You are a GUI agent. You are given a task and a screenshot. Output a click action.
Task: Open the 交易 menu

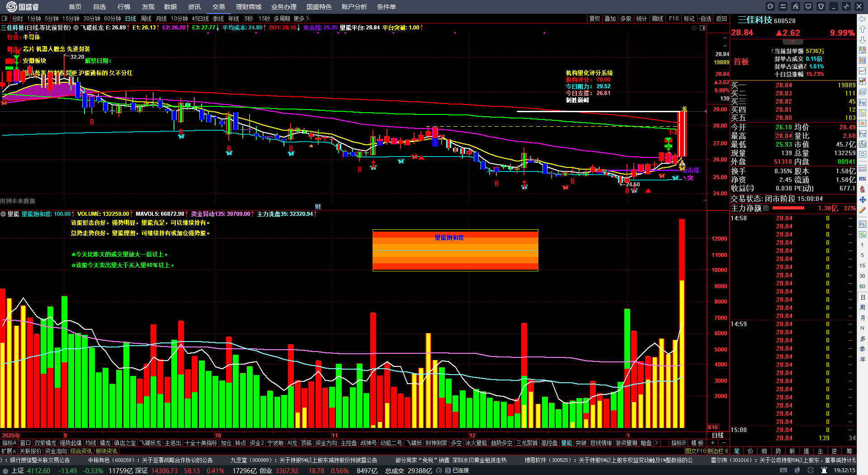(x=219, y=7)
